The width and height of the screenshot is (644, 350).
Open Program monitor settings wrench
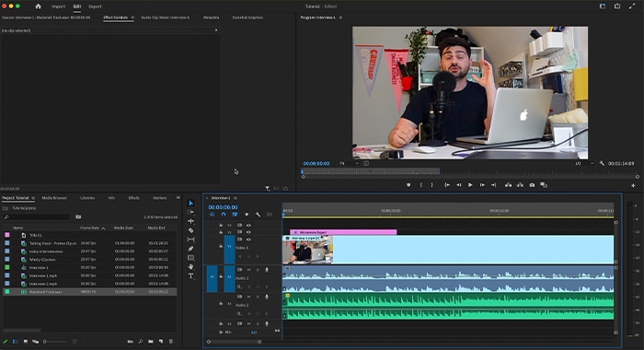[x=602, y=163]
